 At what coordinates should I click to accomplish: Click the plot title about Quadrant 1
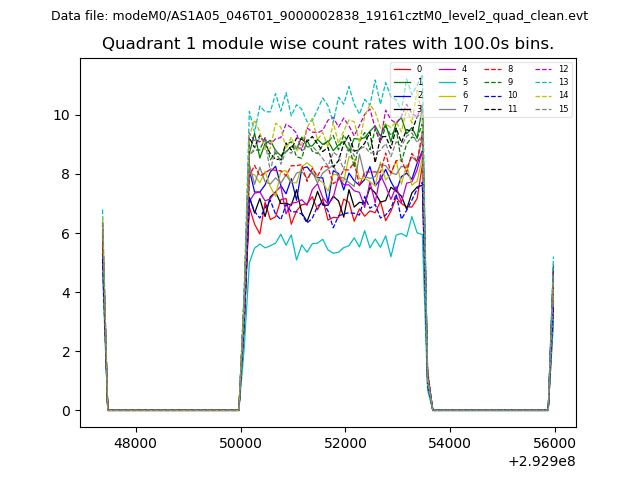(x=328, y=44)
